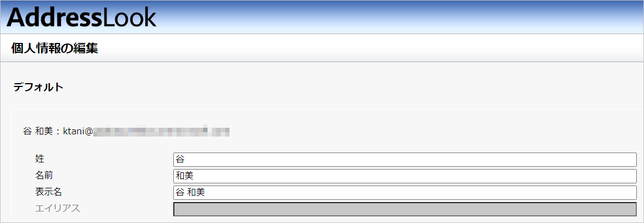
Task: Click the greyed エイリアス label
Action: point(57,208)
